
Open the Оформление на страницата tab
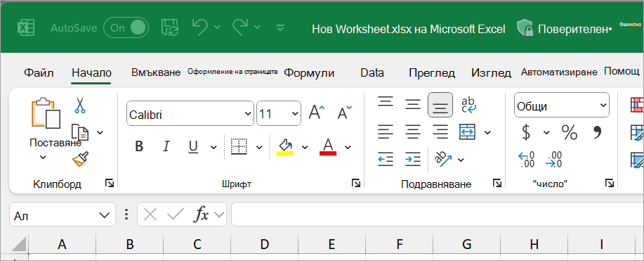tap(232, 72)
